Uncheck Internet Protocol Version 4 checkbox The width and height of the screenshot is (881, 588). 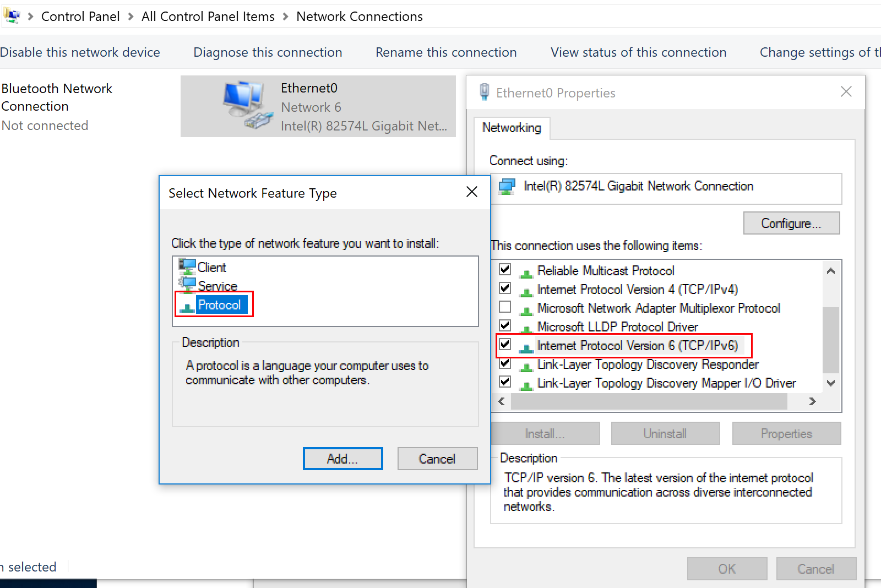tap(505, 288)
